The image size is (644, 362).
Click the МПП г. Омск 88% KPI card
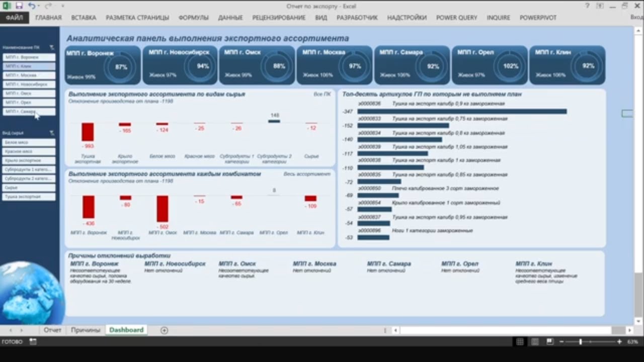257,65
